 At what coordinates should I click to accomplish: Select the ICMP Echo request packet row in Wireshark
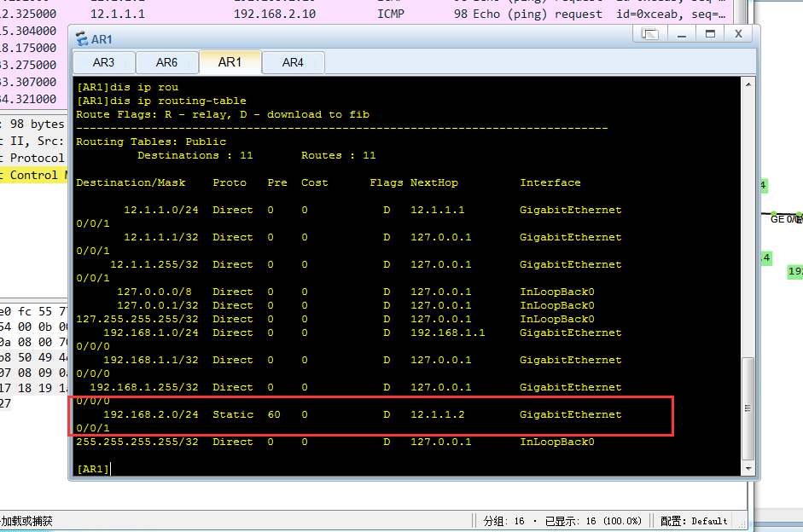(366, 14)
